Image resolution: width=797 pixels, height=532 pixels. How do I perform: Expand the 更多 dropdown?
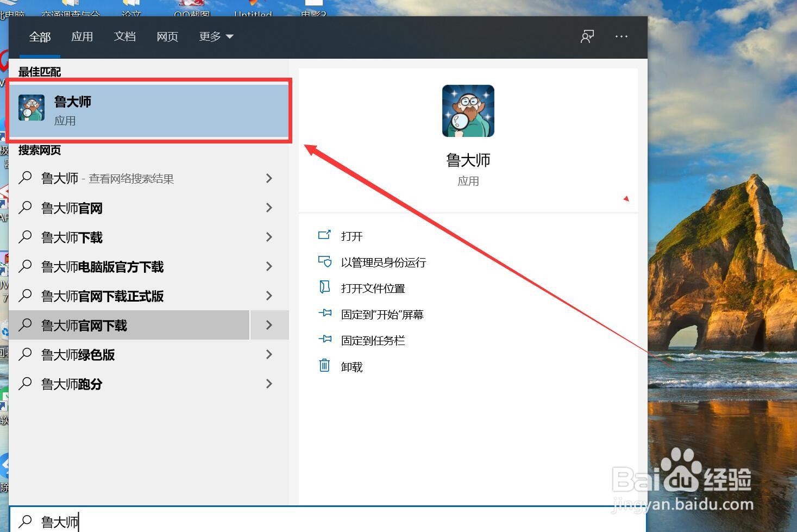click(216, 36)
